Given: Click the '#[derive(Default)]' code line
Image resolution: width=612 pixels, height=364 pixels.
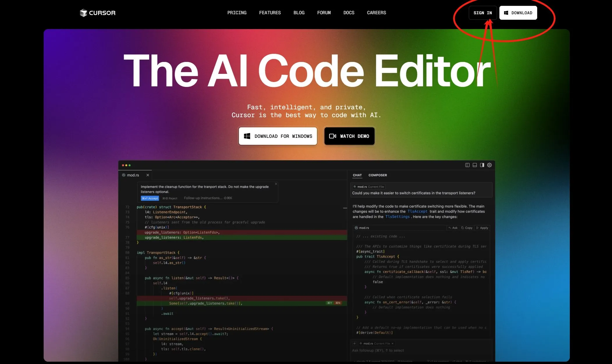Looking at the screenshot, I should (x=375, y=333).
